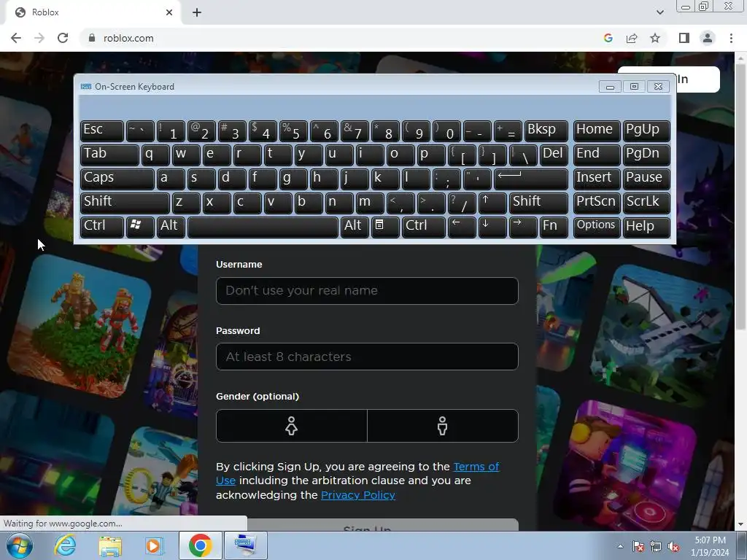Open the network tray icon
This screenshot has width=747, height=560.
click(x=656, y=546)
